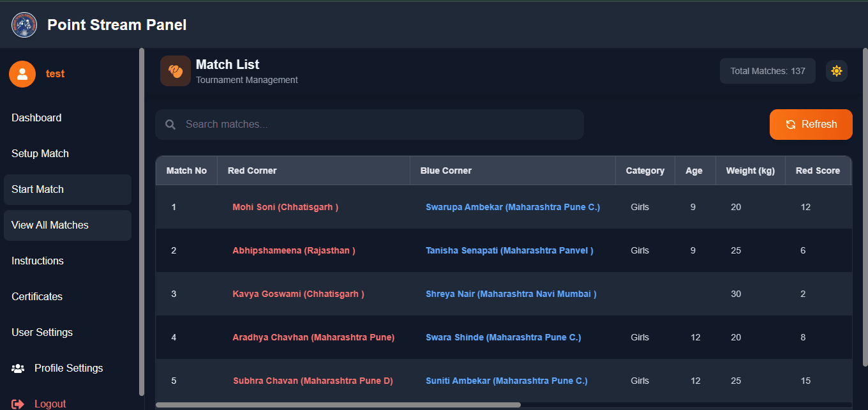Click the sidebar vertical scrollbar
868x410 pixels.
coord(142,222)
